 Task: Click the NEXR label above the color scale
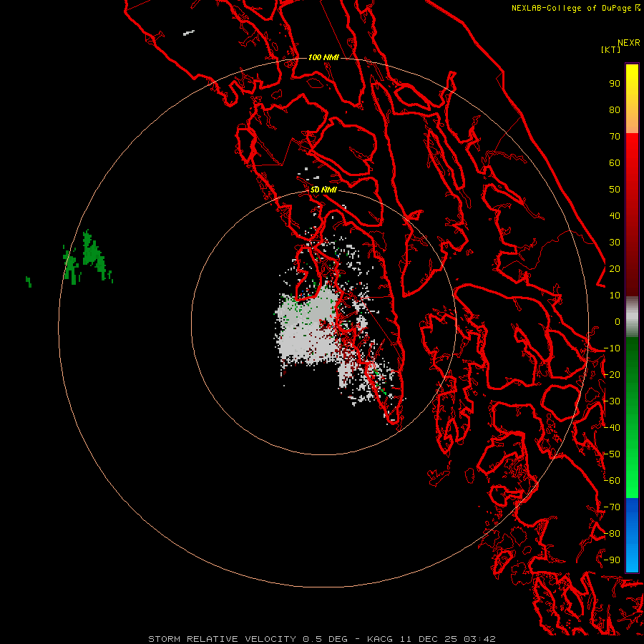pos(629,43)
